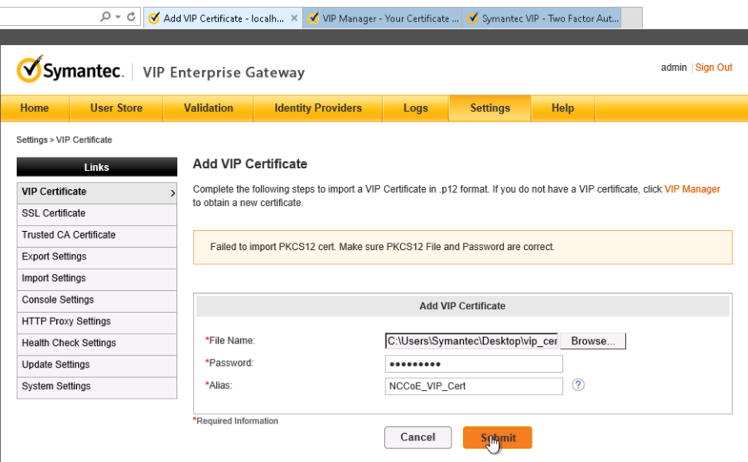Follow the VIP Manager link
This screenshot has width=748, height=462.
click(692, 189)
